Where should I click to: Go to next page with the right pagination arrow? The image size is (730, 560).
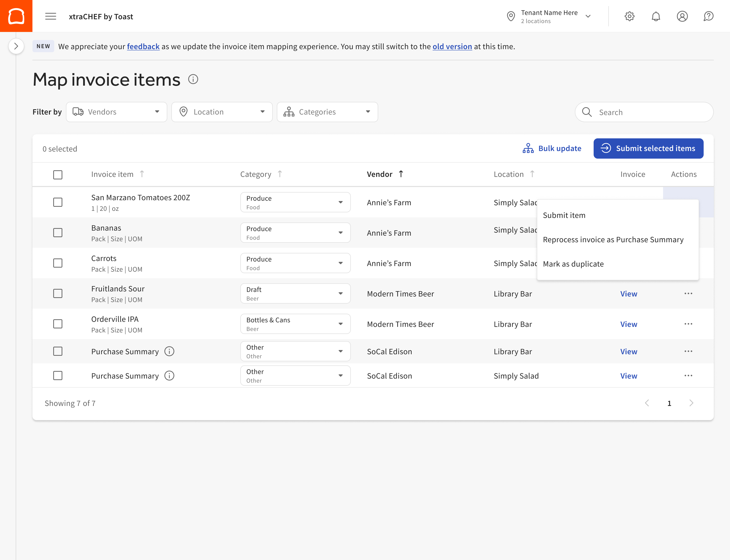pos(691,403)
